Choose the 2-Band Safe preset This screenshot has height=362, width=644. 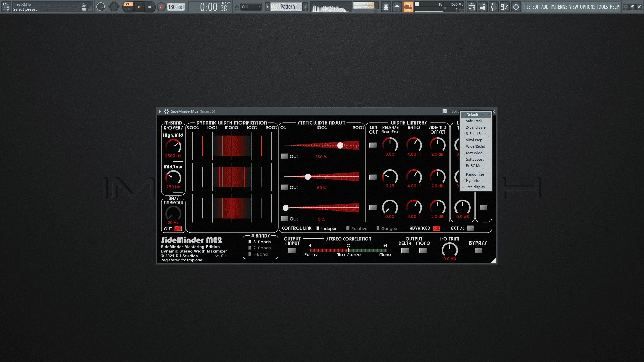pyautogui.click(x=476, y=127)
